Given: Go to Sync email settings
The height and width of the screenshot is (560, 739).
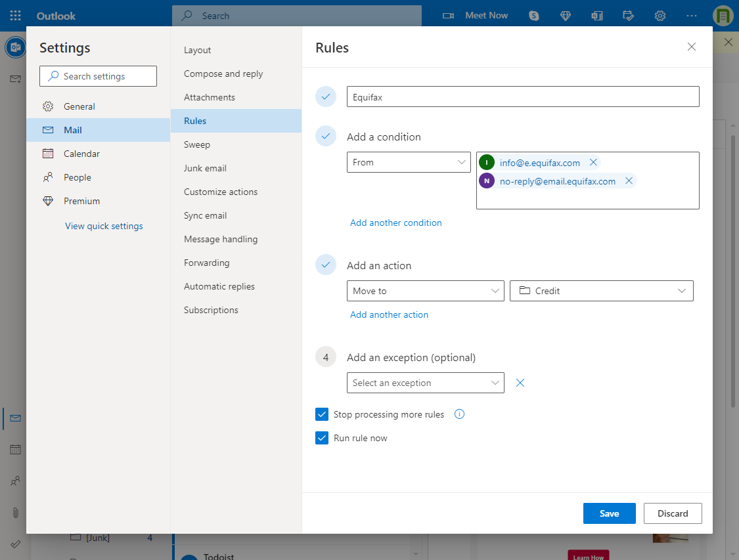Looking at the screenshot, I should tap(236, 215).
